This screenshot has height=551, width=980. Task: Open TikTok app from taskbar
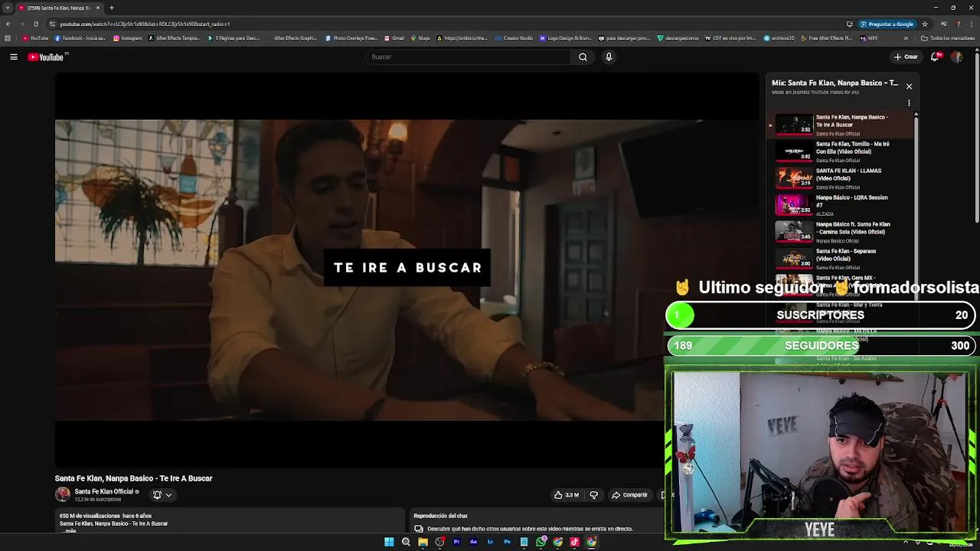(574, 542)
